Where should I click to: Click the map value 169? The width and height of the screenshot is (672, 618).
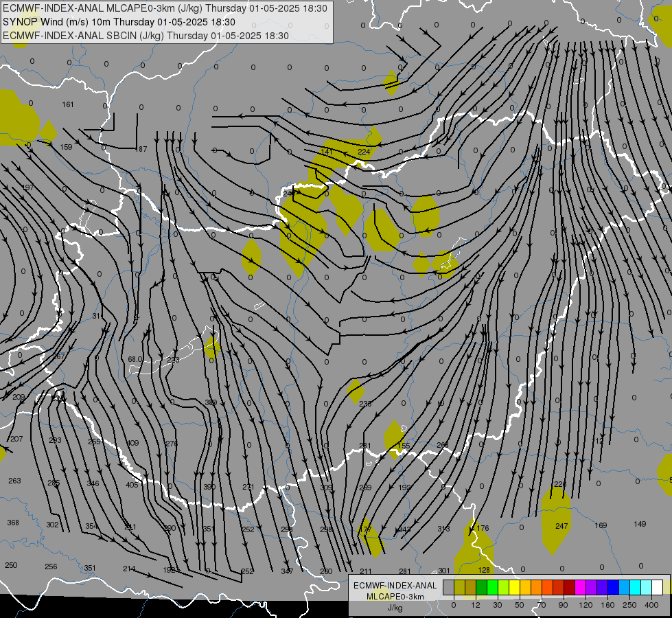coord(601,525)
